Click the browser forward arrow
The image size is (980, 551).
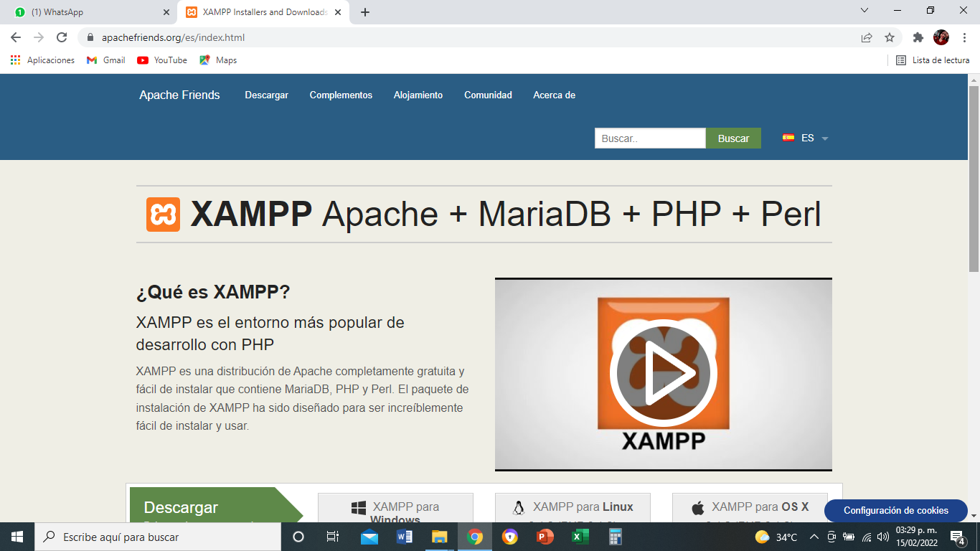tap(39, 37)
